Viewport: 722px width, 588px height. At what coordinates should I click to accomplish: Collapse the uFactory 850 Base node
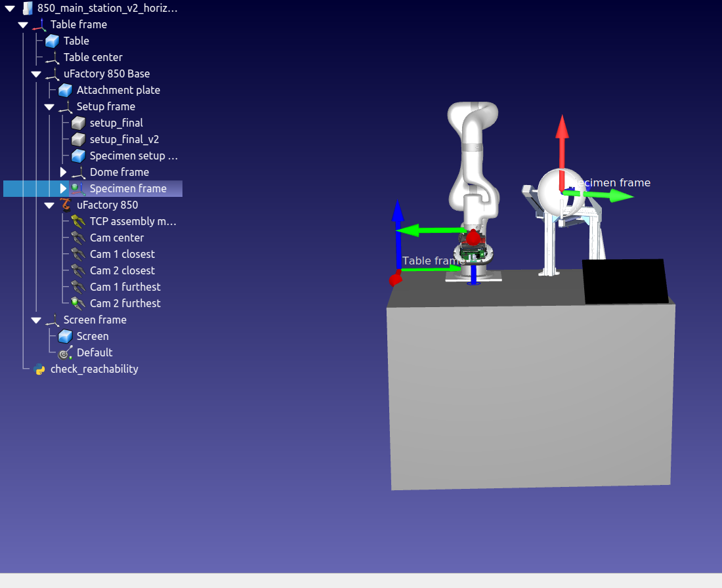pos(36,74)
